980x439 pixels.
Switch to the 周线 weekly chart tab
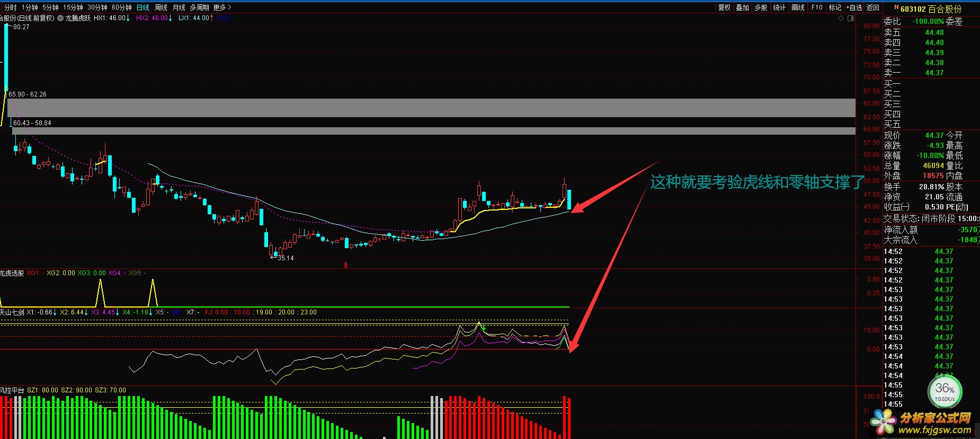161,7
